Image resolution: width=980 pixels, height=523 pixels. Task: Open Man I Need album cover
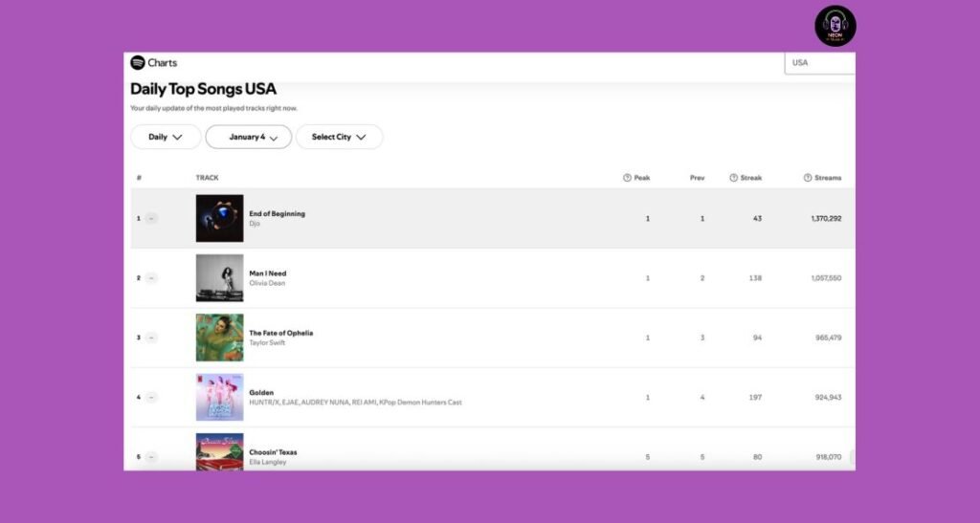pos(219,278)
